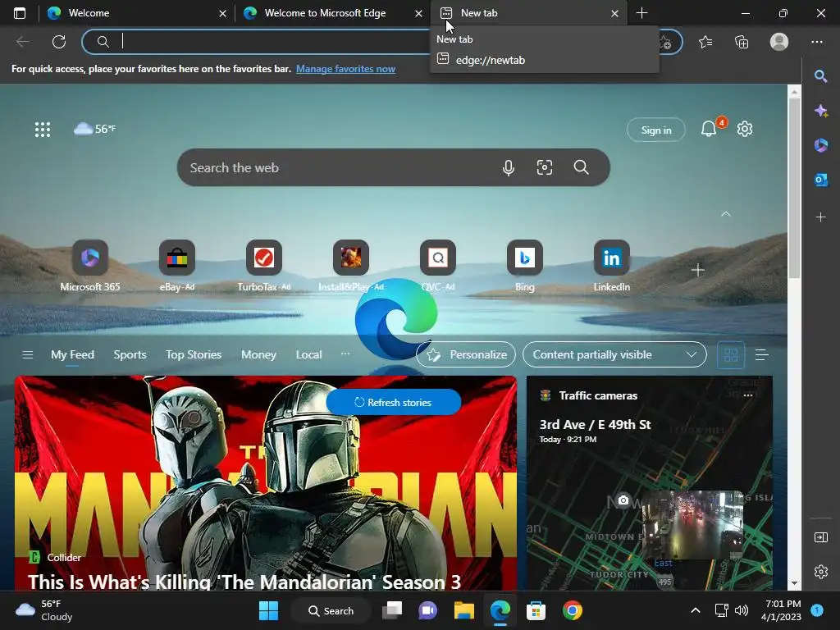Open the Collections icon in toolbar
840x630 pixels.
[742, 41]
